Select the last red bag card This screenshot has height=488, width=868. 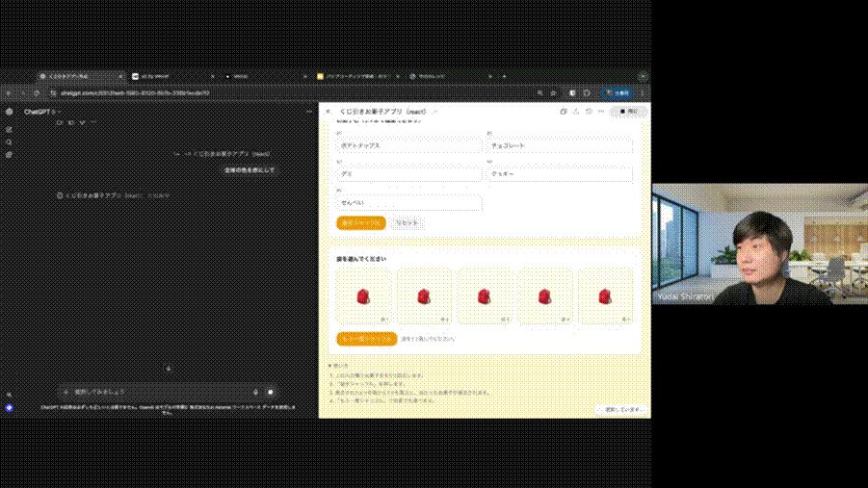(604, 296)
